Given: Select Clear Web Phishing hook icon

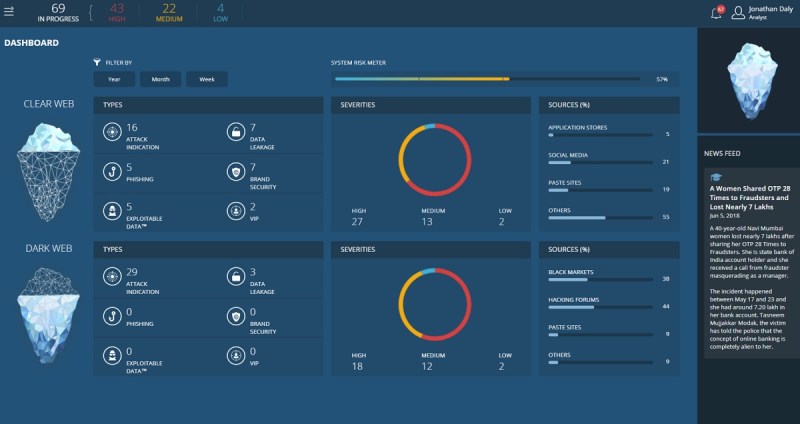Looking at the screenshot, I should coord(113,171).
